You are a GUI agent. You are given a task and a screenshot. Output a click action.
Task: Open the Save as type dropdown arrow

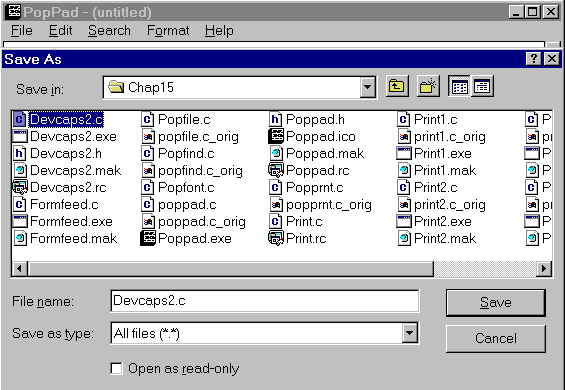coord(410,333)
